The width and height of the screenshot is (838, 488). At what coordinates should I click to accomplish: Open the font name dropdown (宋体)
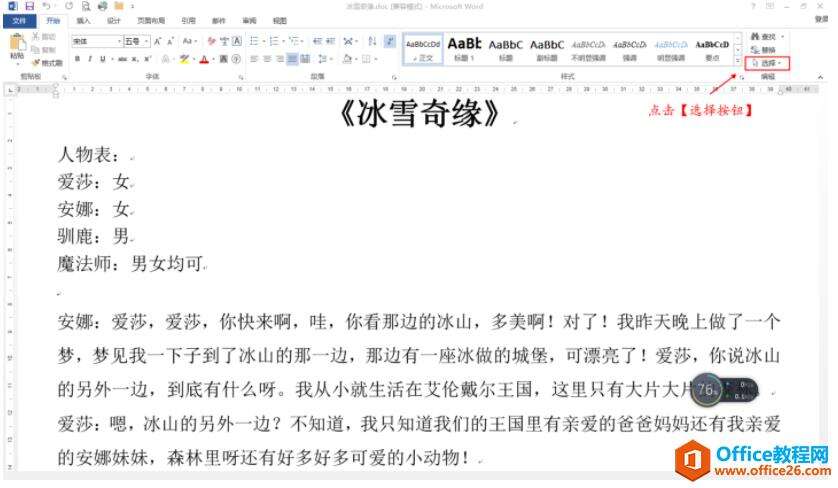(x=119, y=41)
